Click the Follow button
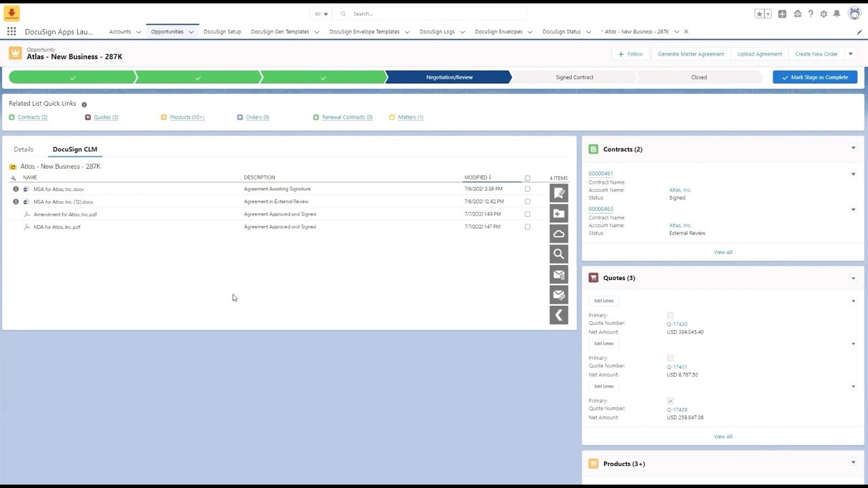This screenshot has width=868, height=488. [630, 54]
